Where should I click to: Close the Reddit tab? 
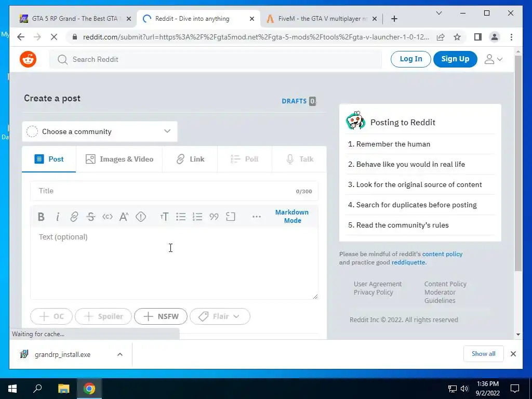(x=252, y=19)
